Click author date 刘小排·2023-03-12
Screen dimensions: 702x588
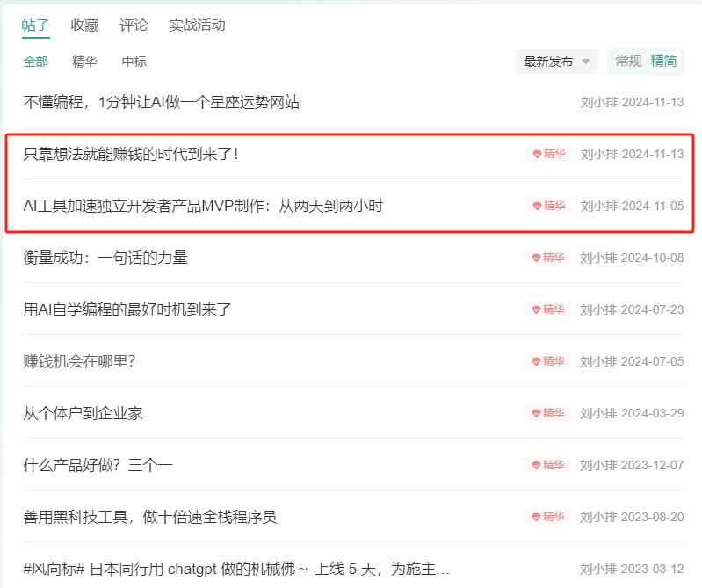click(x=632, y=570)
